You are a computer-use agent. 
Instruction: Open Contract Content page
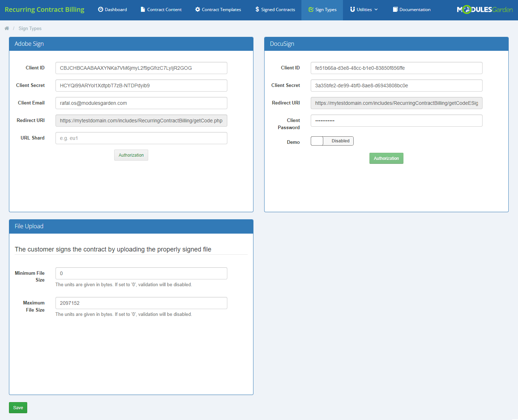(161, 10)
